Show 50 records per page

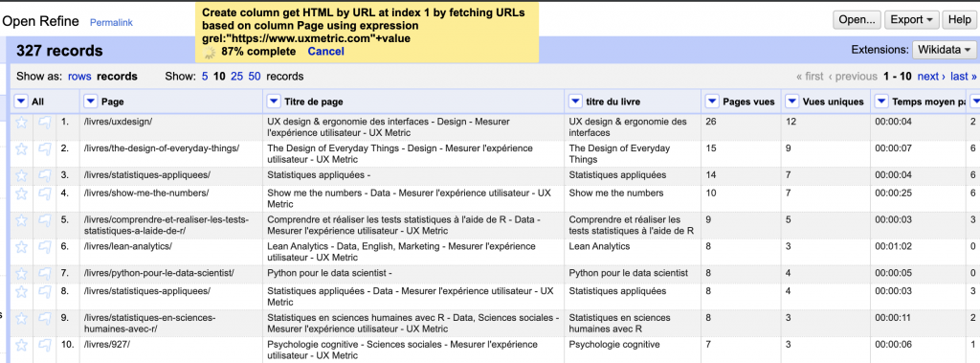[255, 77]
